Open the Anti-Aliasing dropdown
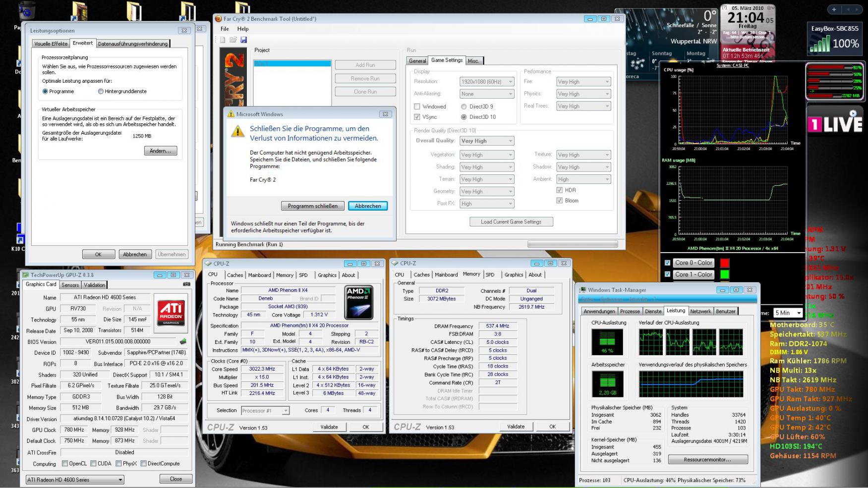 point(487,94)
